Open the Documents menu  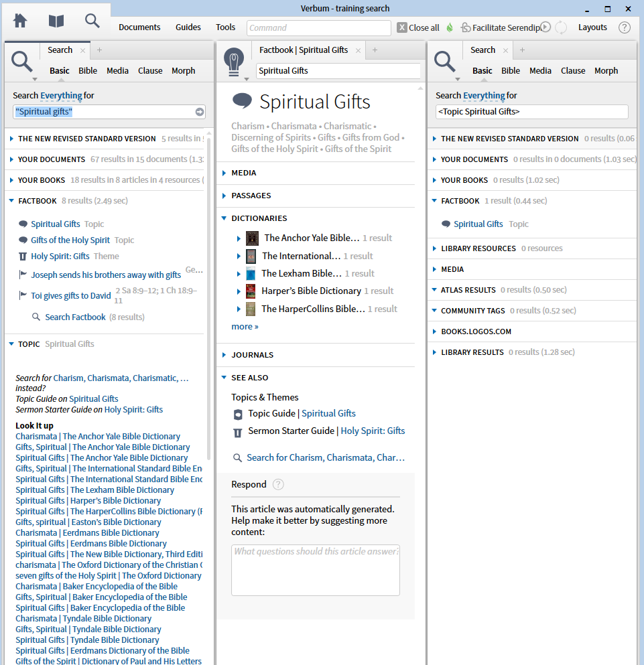coord(139,27)
